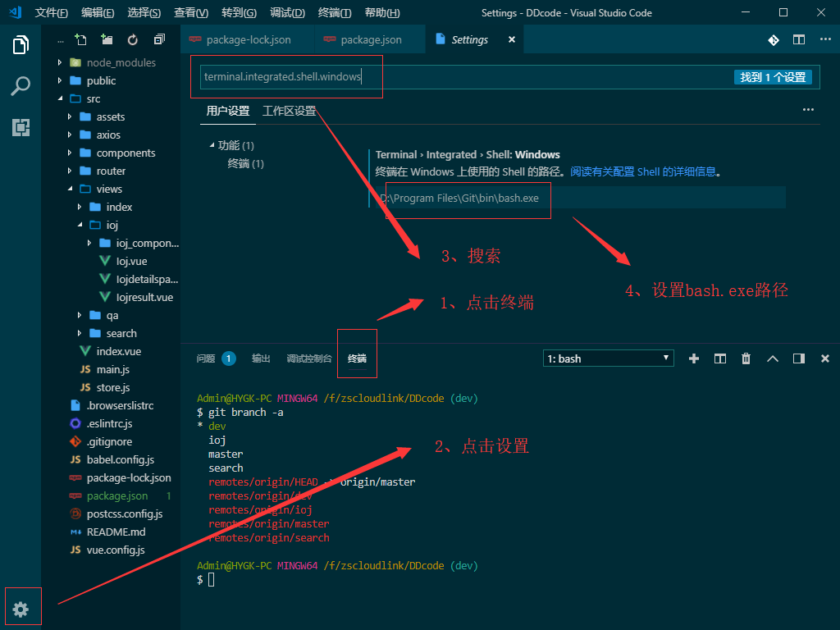Viewport: 840px width, 630px height.
Task: Create a new folder in Explorer
Action: 107,39
